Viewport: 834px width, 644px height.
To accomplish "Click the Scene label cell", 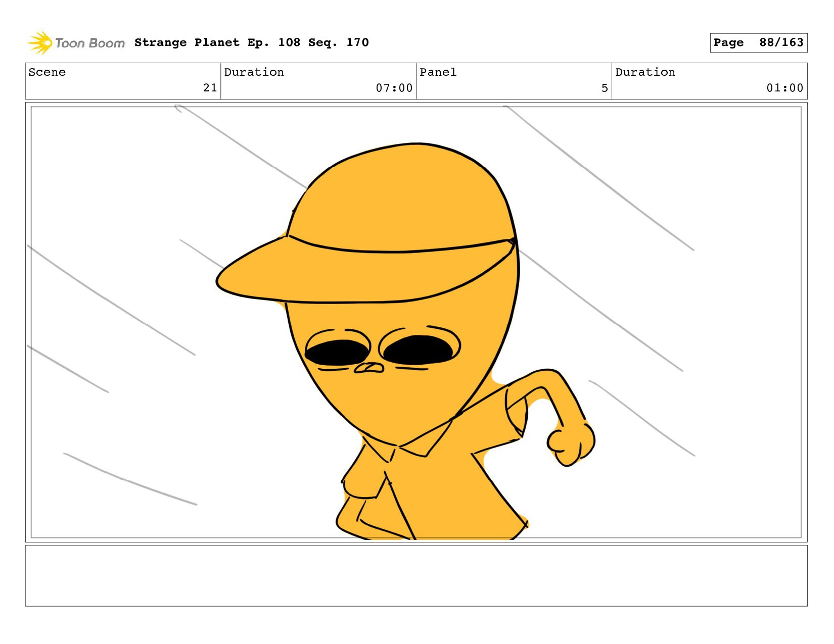I will [x=123, y=81].
